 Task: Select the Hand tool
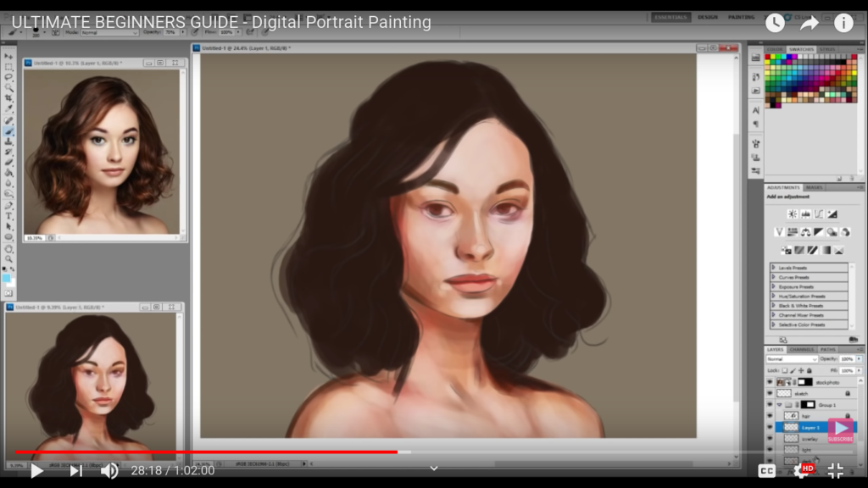click(8, 249)
